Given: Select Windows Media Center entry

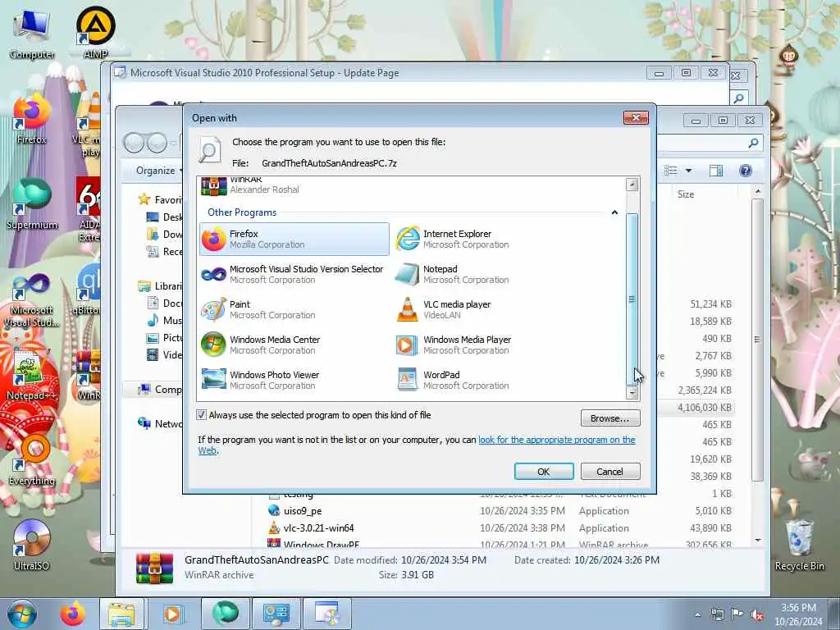Looking at the screenshot, I should (294, 345).
